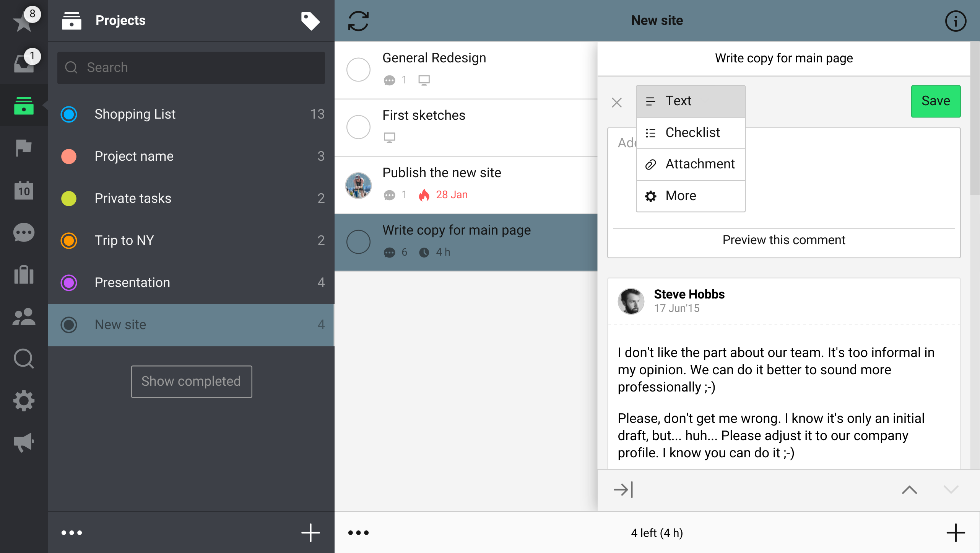Screen dimensions: 980x553
Task: Click the 4 left (4 h) status text
Action: 657,533
